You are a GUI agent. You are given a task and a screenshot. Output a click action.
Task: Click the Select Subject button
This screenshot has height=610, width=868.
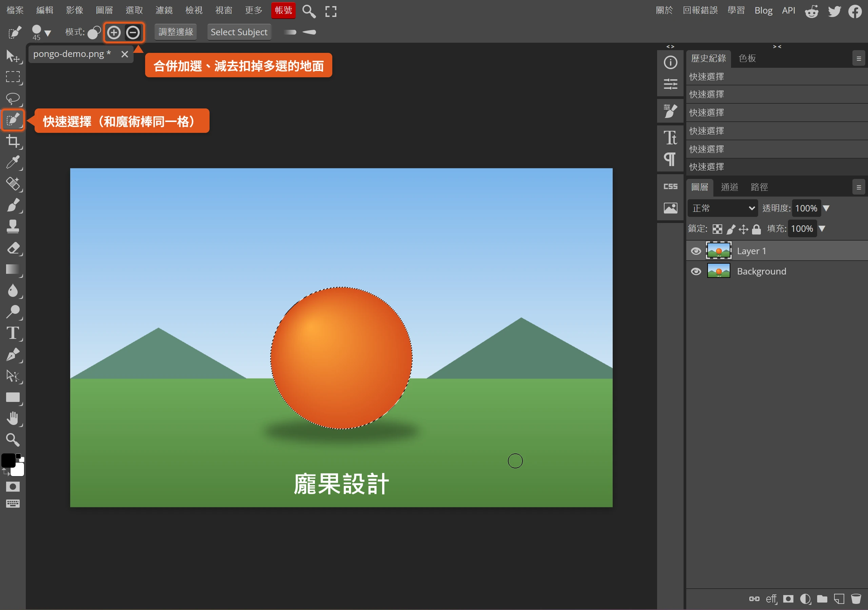pos(239,32)
